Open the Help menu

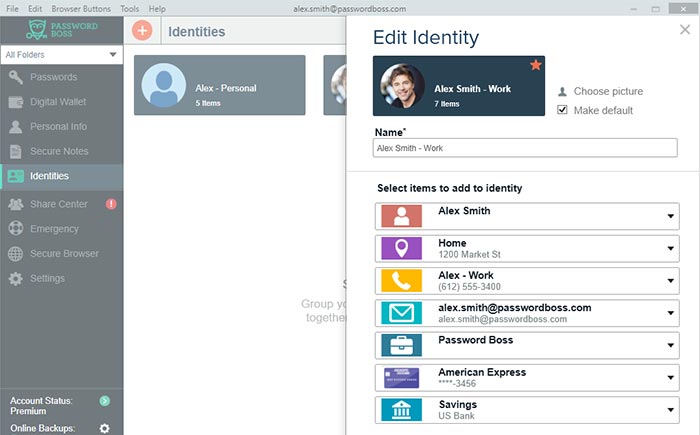coord(157,8)
